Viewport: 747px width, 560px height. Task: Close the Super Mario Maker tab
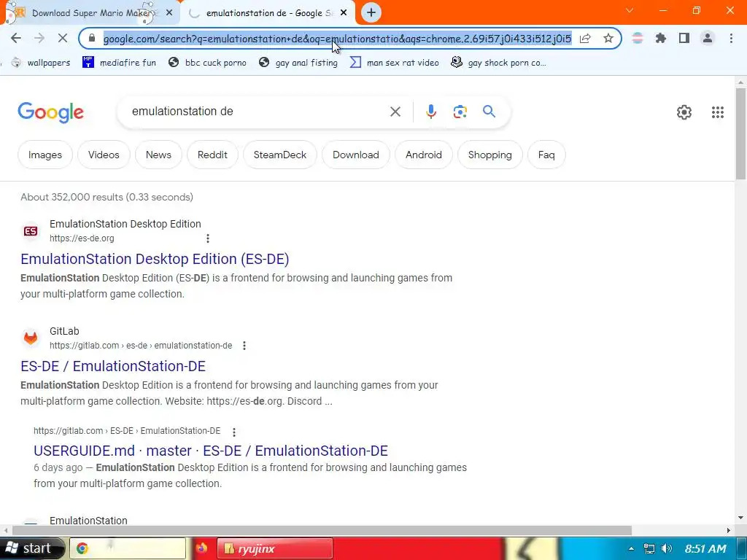pyautogui.click(x=169, y=13)
